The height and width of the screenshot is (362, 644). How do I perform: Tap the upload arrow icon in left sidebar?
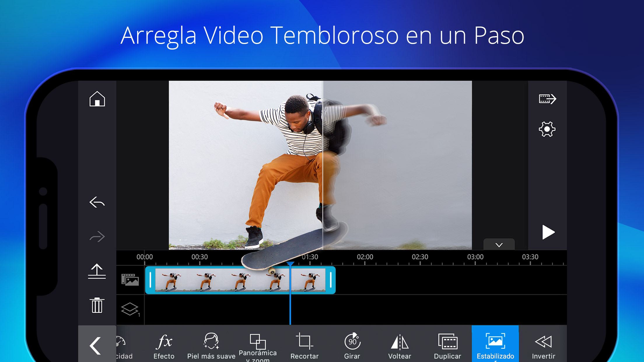point(97,271)
